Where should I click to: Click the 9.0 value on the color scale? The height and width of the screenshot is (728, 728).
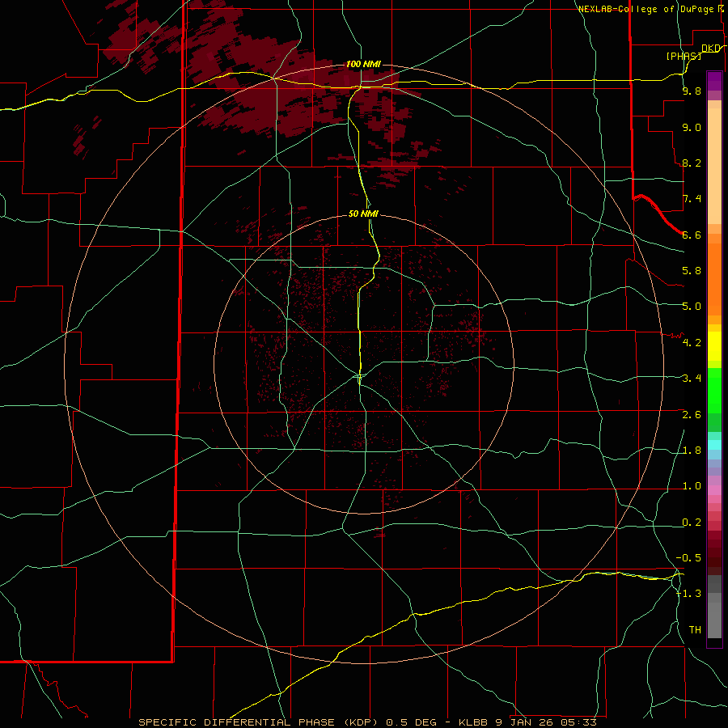click(692, 127)
